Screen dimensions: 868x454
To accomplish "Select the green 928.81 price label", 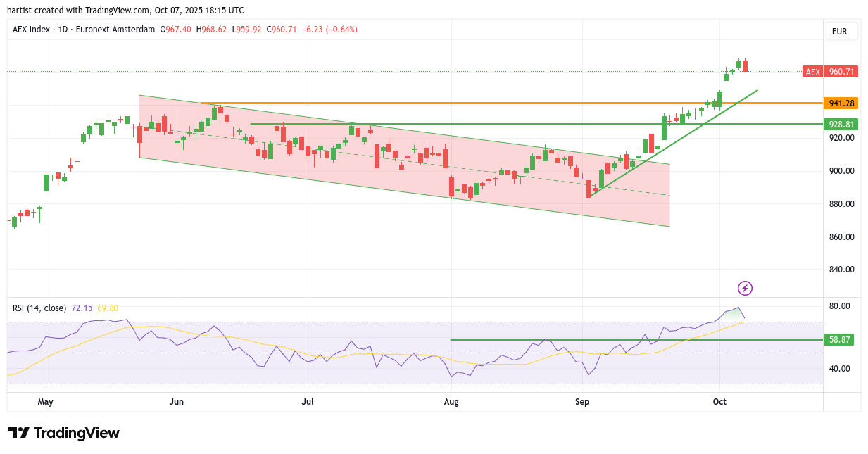I will point(841,124).
